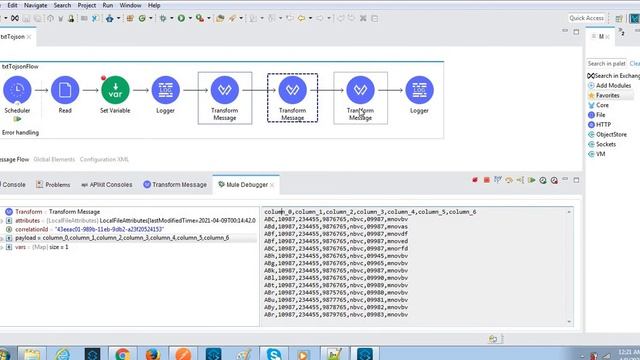Open the Run menu
Image resolution: width=640 pixels, height=360 pixels.
pyautogui.click(x=108, y=5)
